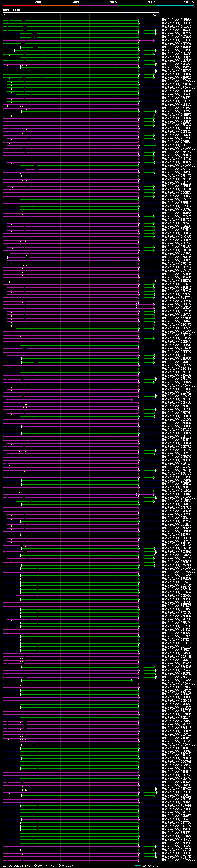Click the UniRef100_A3IRS9 label

(x=177, y=50)
